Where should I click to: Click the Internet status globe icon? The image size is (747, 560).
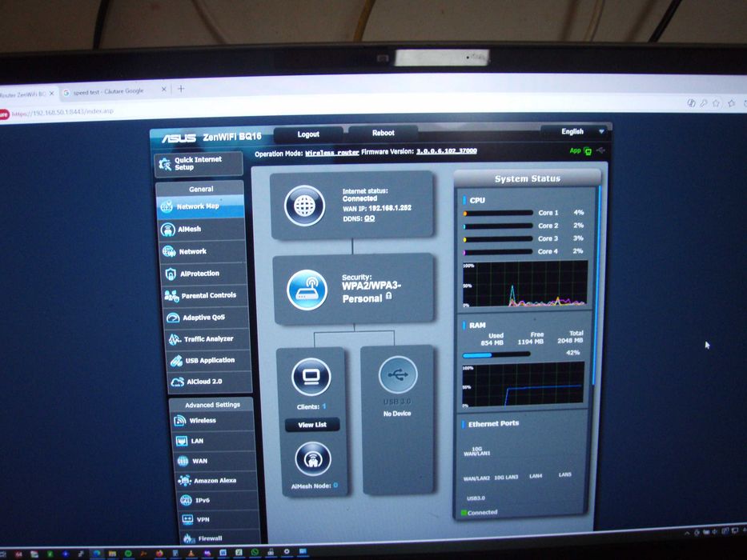[x=304, y=206]
